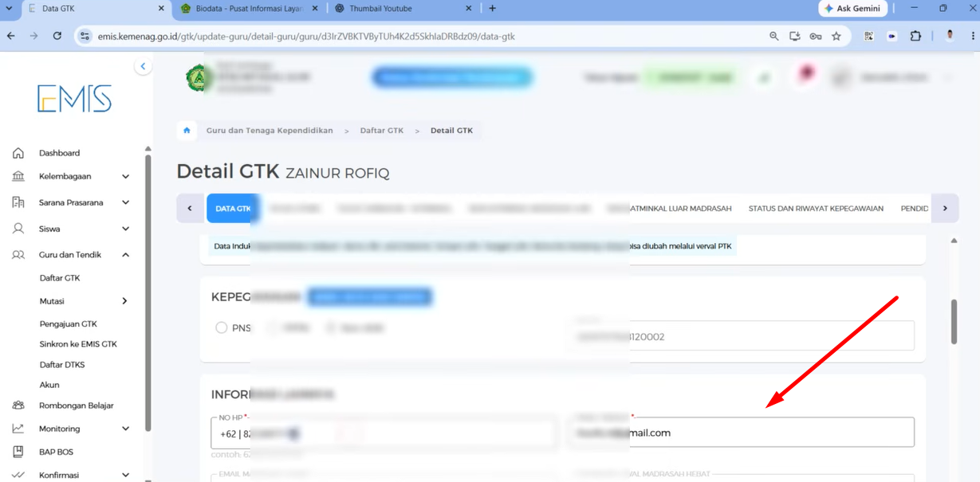The image size is (980, 482).
Task: Open the Extensions puzzle menu
Action: 915,36
